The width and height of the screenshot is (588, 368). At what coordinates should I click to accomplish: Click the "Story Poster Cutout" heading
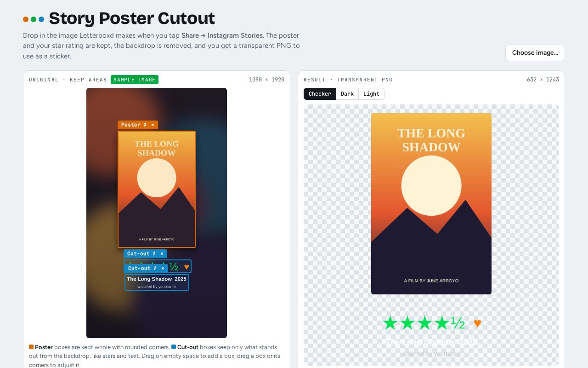[x=132, y=18]
